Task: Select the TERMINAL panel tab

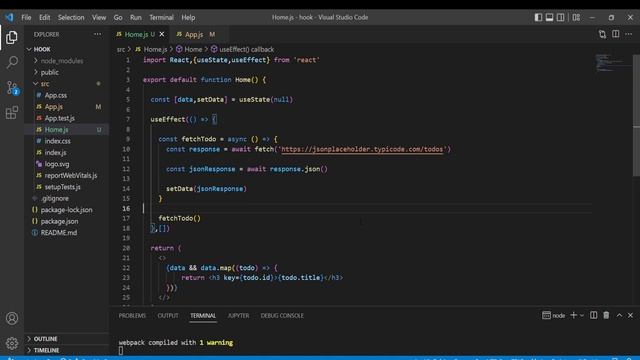Action: (203, 316)
